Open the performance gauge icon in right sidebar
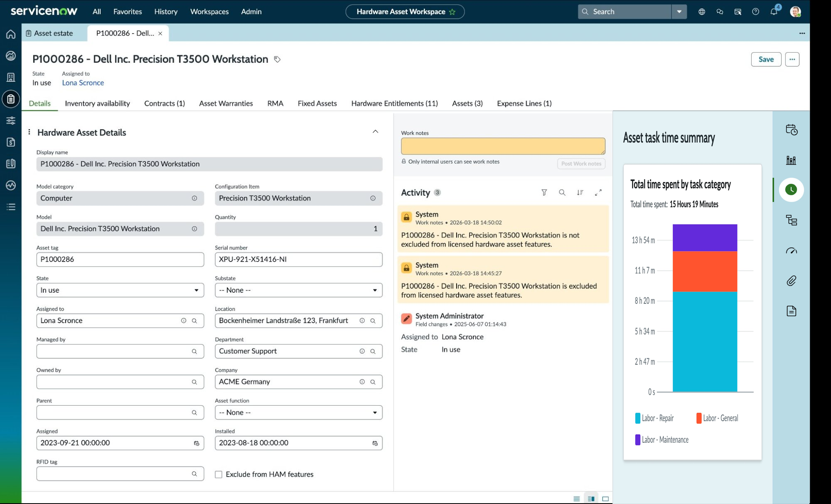The width and height of the screenshot is (831, 504). click(x=791, y=250)
